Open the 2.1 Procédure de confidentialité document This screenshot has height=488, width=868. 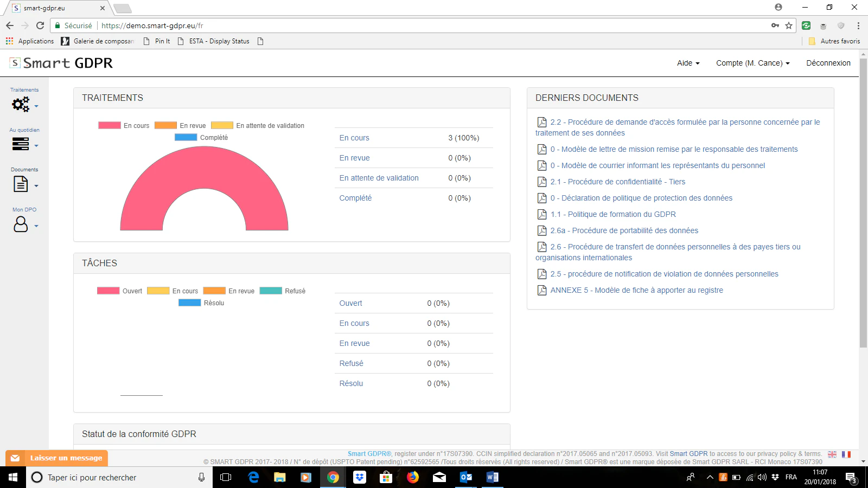coord(617,182)
